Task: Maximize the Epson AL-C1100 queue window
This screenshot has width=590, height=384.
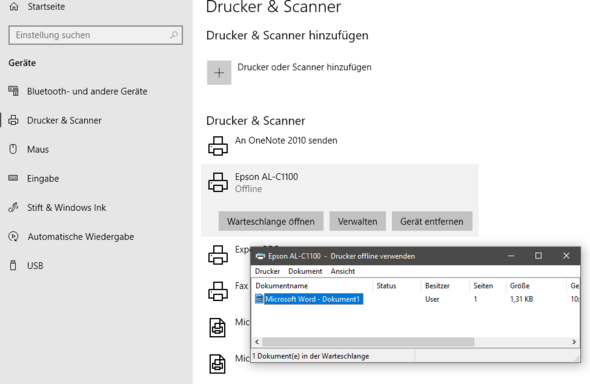Action: coord(538,256)
